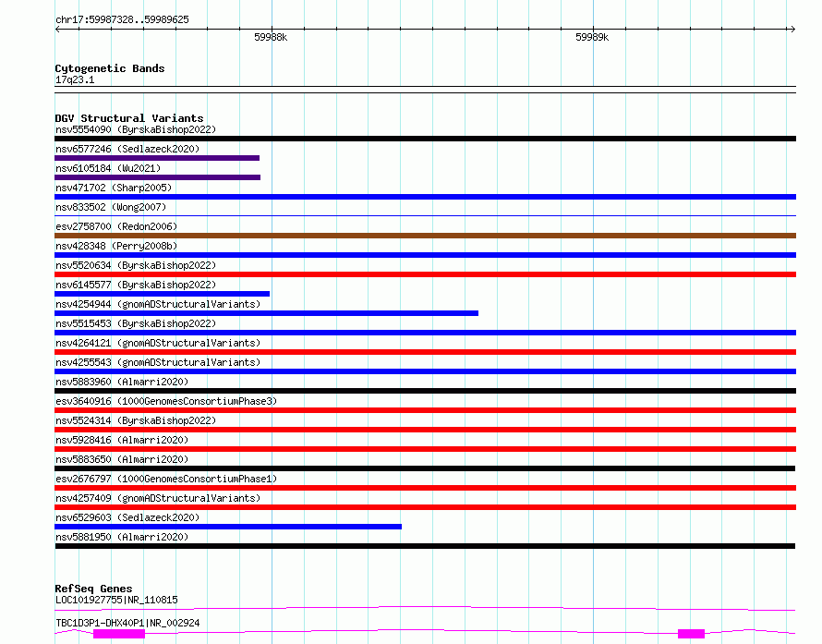The height and width of the screenshot is (644, 822).
Task: Open the nsv4257409 (gnomADStructuralVariants) label
Action: coord(158,498)
